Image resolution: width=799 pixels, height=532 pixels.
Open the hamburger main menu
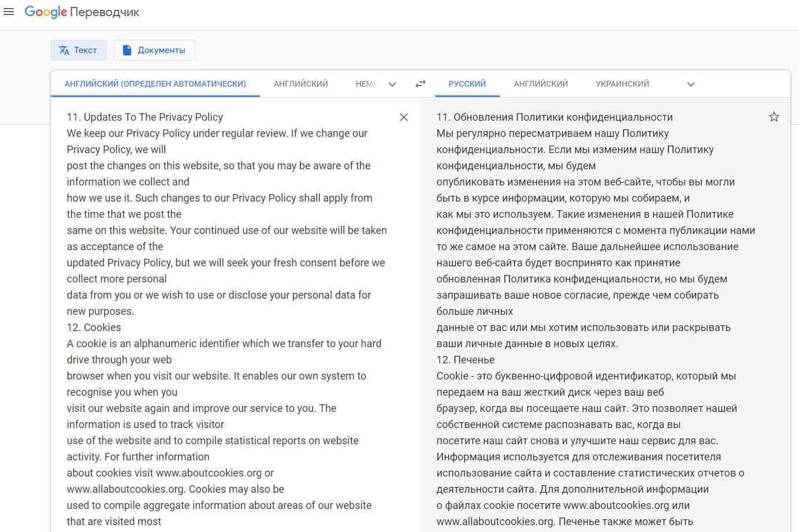point(9,12)
